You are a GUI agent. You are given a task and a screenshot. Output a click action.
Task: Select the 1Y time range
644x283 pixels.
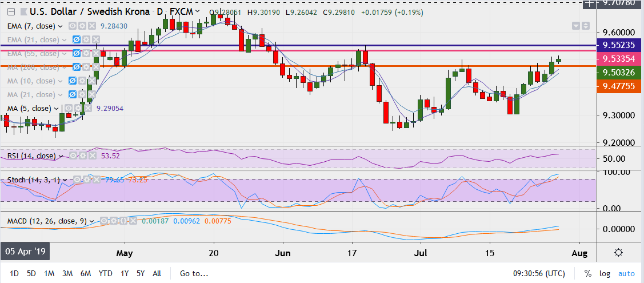tap(125, 273)
